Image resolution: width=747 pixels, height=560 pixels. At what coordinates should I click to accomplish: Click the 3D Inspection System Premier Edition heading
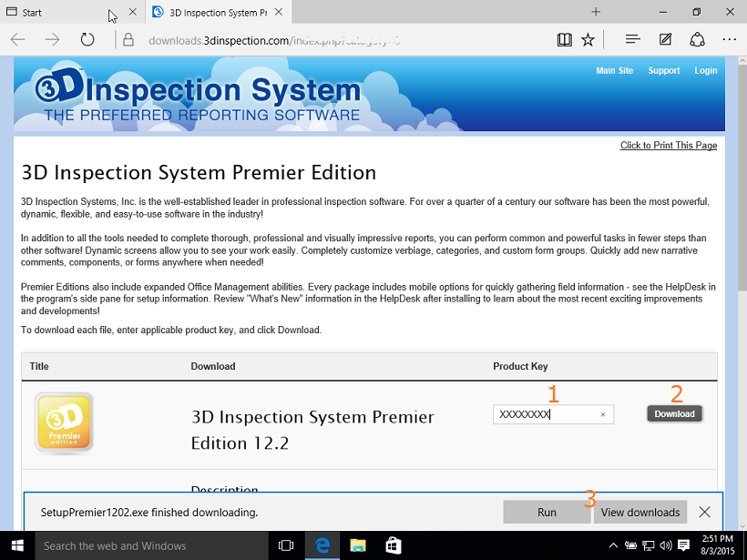point(199,172)
